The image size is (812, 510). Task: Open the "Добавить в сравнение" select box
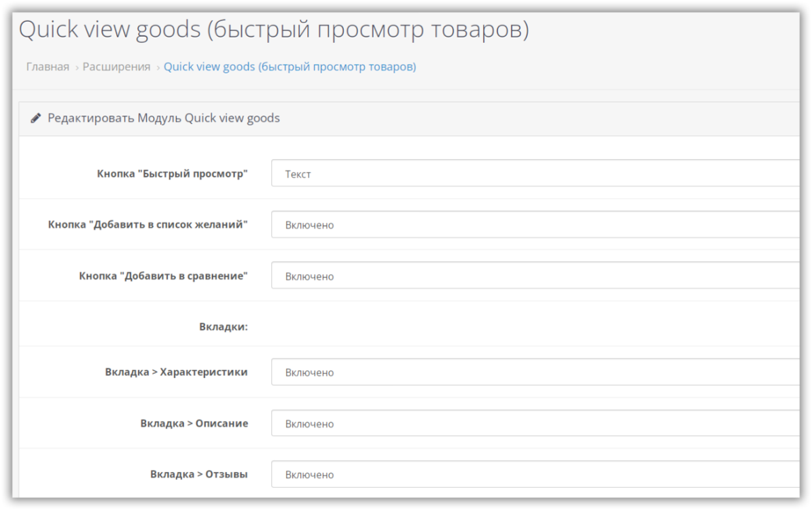point(535,276)
